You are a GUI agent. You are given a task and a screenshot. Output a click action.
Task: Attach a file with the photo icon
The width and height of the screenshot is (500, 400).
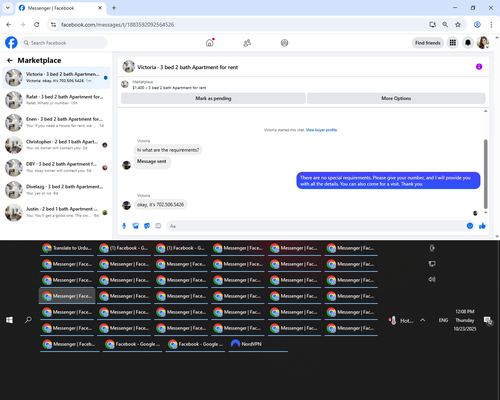tap(135, 226)
